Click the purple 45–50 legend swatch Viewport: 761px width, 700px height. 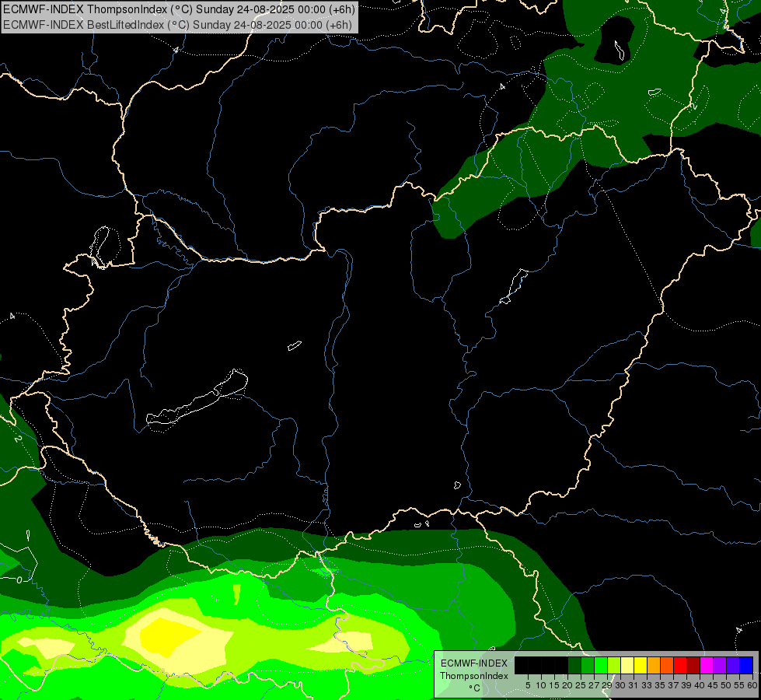point(720,666)
